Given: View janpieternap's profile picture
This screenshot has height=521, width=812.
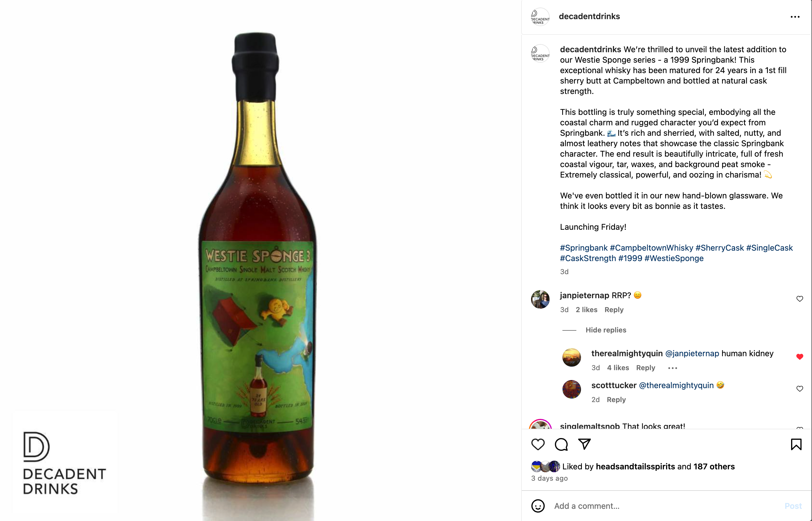Looking at the screenshot, I should tap(540, 299).
